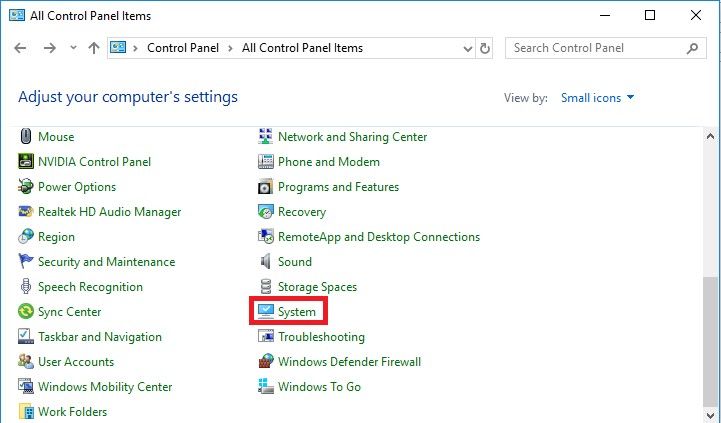Screen dimensions: 721x423
Task: Expand the address bar history dropdown
Action: (x=468, y=48)
